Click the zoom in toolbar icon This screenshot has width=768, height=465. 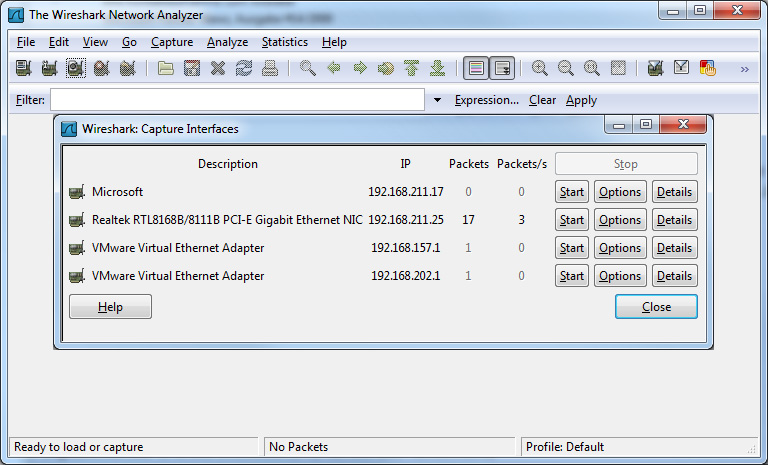[540, 68]
